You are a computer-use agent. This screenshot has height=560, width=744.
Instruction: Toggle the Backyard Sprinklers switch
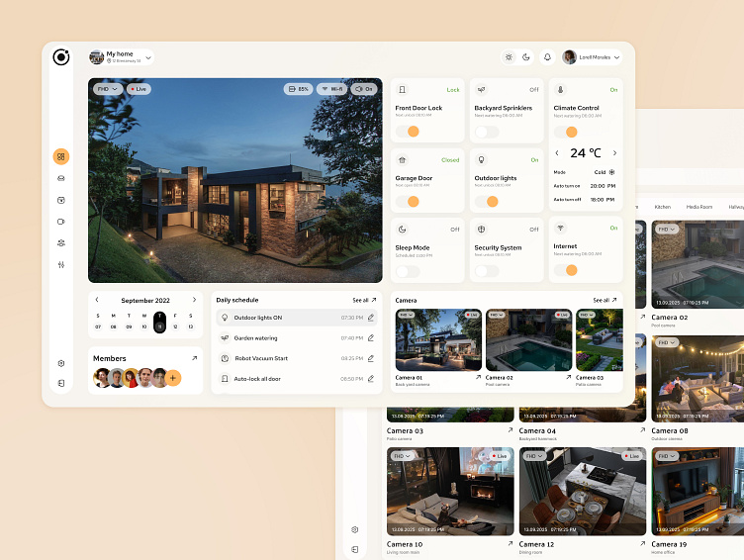pos(487,132)
